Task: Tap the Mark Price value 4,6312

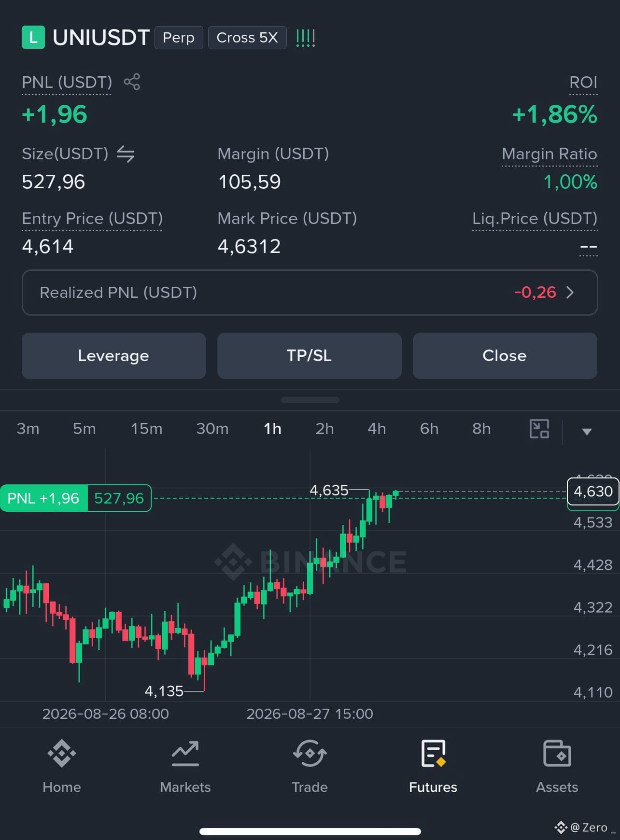Action: tap(249, 247)
